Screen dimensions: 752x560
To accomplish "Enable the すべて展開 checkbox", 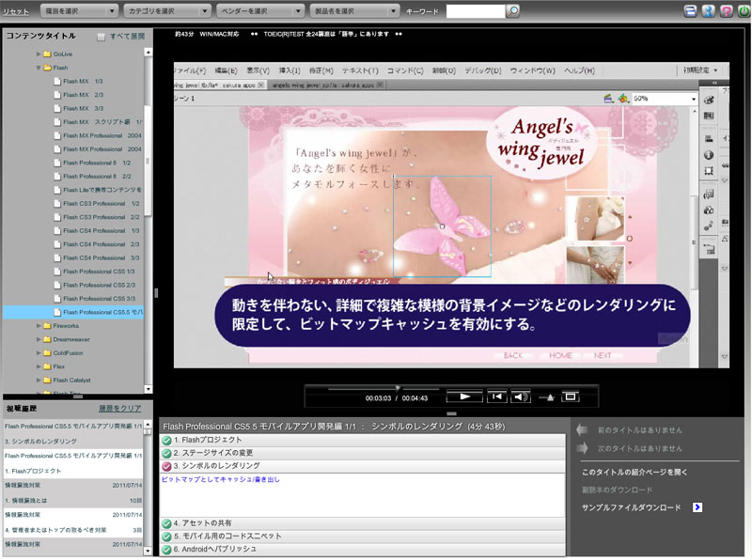I will tap(102, 37).
